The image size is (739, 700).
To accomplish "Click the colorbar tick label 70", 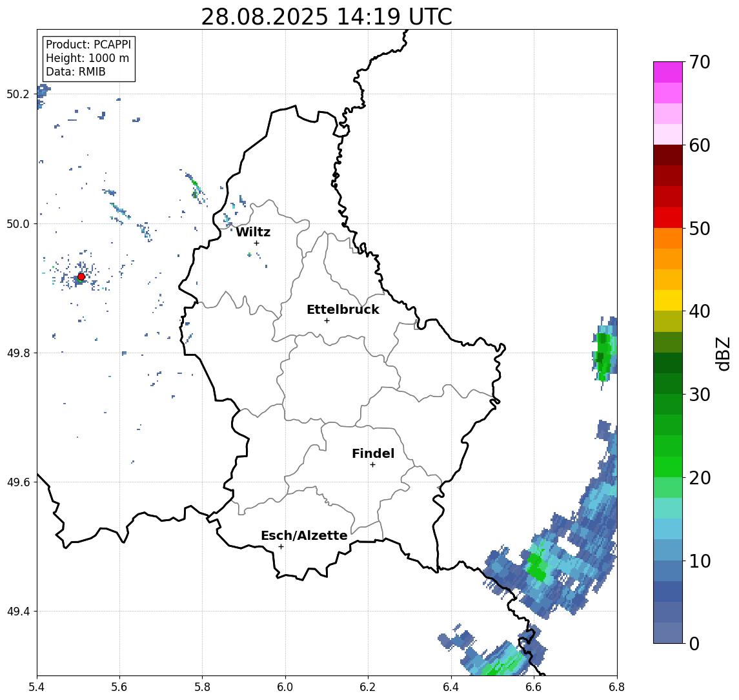I will (x=700, y=62).
